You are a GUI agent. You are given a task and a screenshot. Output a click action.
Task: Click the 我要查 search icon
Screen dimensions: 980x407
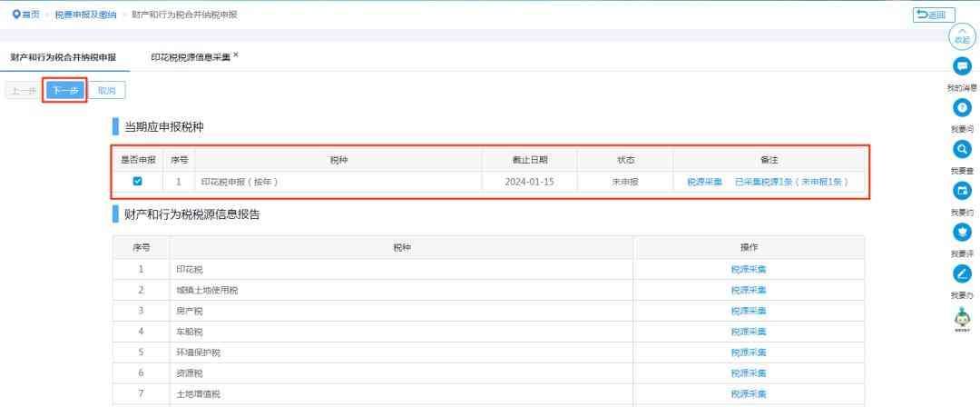(x=962, y=149)
